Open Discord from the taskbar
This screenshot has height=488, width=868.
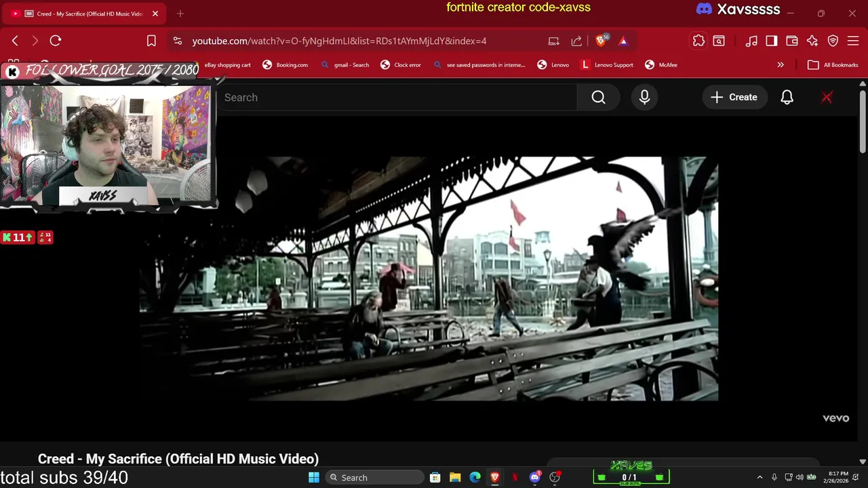pyautogui.click(x=535, y=477)
